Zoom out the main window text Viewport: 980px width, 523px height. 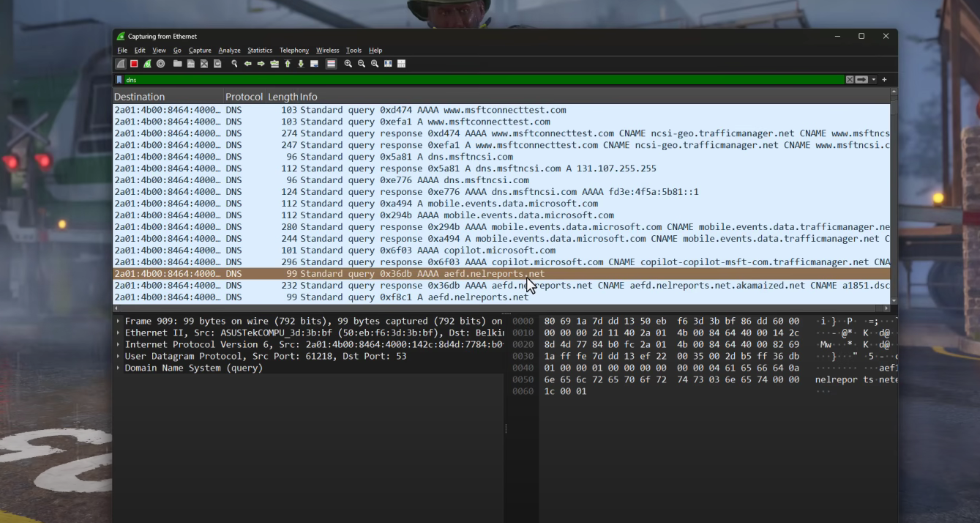pos(362,64)
